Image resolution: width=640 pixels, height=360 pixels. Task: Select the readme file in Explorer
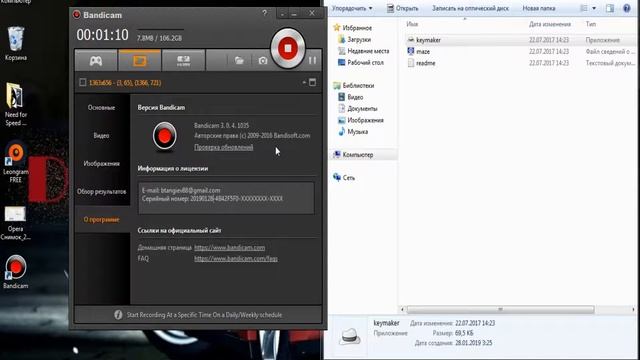click(x=426, y=63)
